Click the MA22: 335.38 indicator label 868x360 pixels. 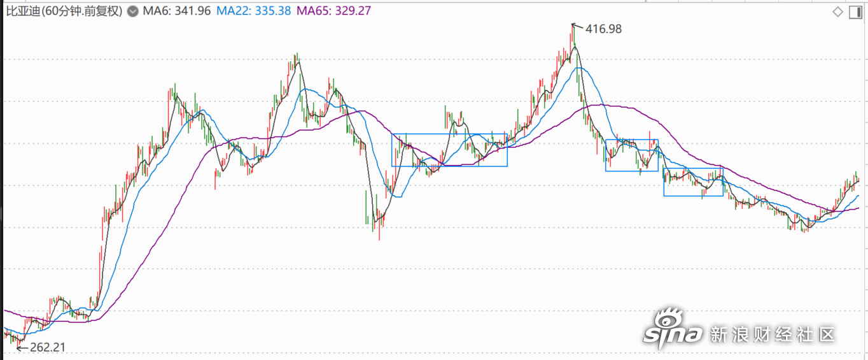point(254,11)
